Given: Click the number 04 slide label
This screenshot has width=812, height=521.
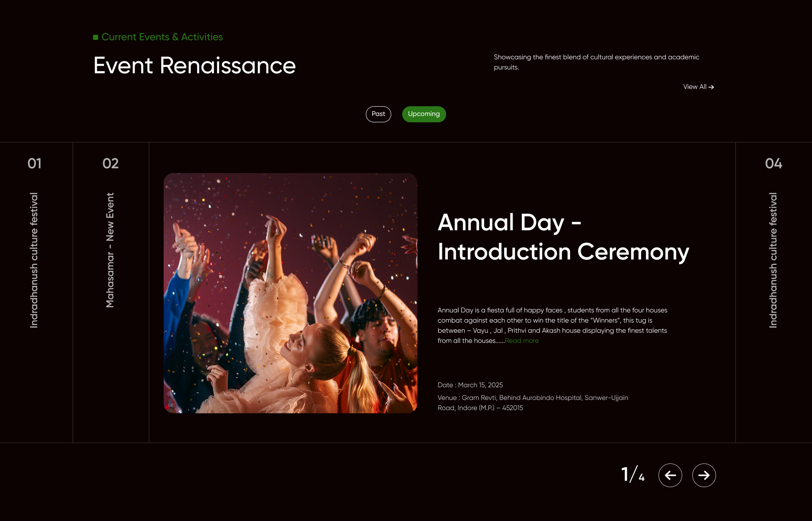Looking at the screenshot, I should pos(774,163).
